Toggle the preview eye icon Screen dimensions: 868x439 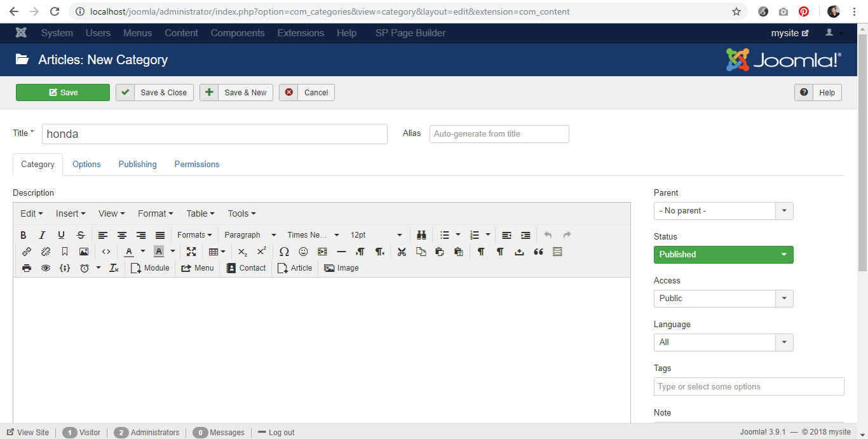[x=46, y=268]
